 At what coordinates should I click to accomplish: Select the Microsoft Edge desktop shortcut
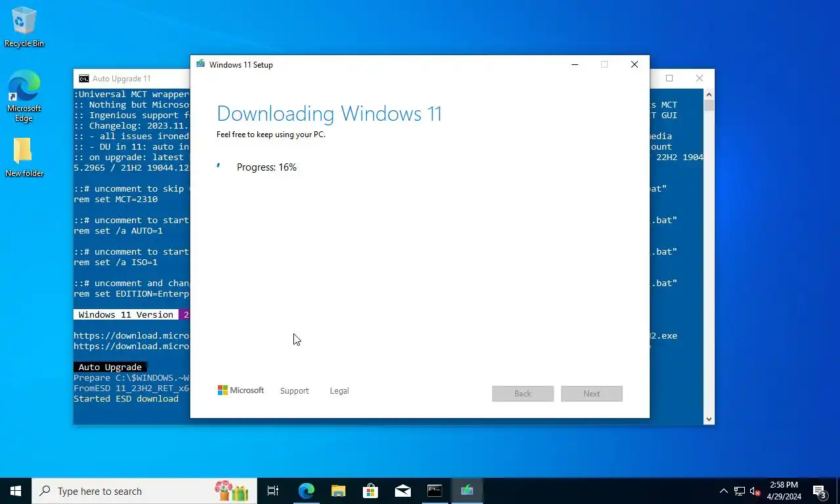pos(24,96)
